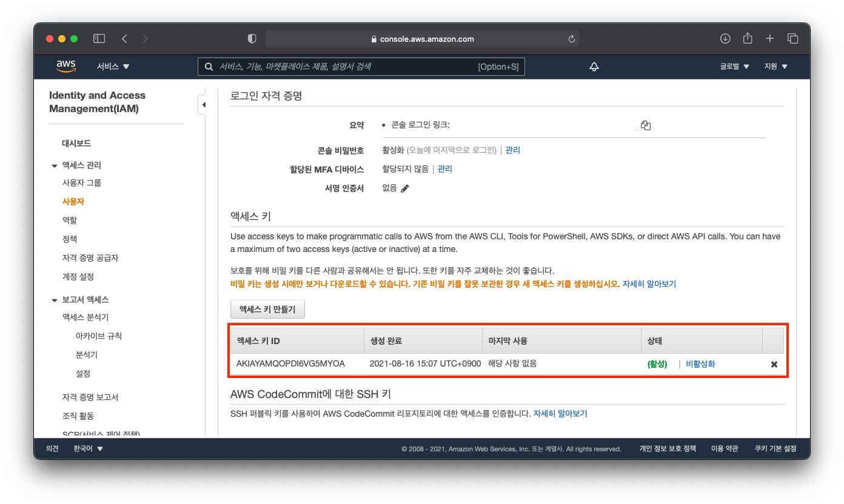This screenshot has height=504, width=844.
Task: Show the tab overview icon
Action: [792, 39]
